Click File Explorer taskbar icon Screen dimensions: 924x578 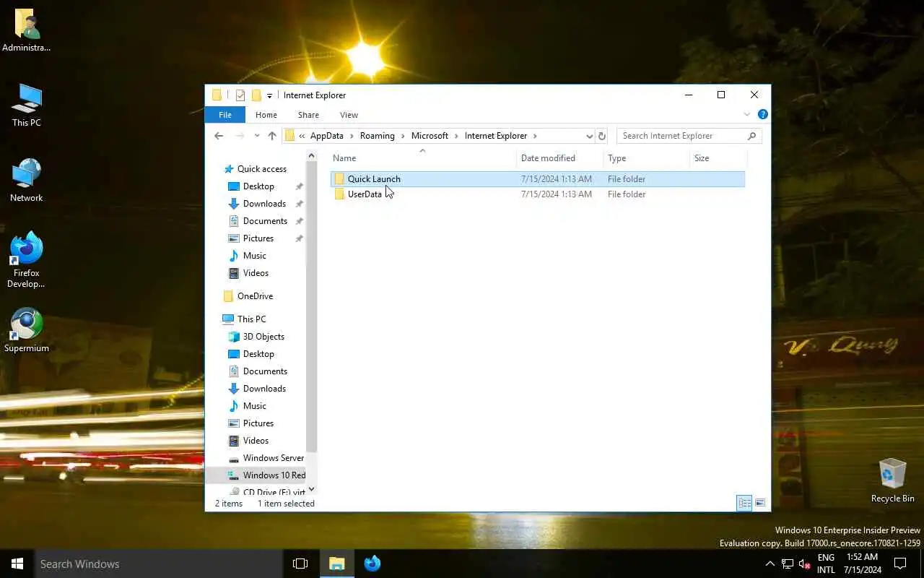pos(337,564)
